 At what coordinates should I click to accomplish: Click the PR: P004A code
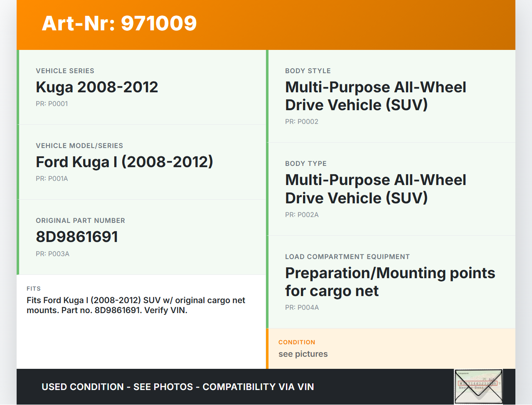tap(302, 308)
